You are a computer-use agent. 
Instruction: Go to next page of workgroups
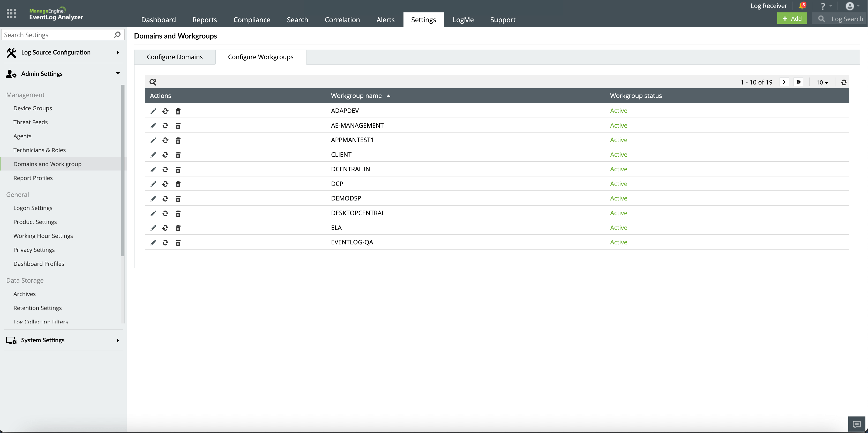click(784, 82)
